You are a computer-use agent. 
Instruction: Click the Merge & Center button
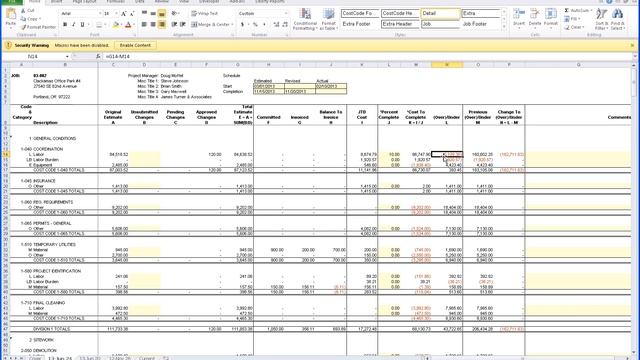point(211,25)
